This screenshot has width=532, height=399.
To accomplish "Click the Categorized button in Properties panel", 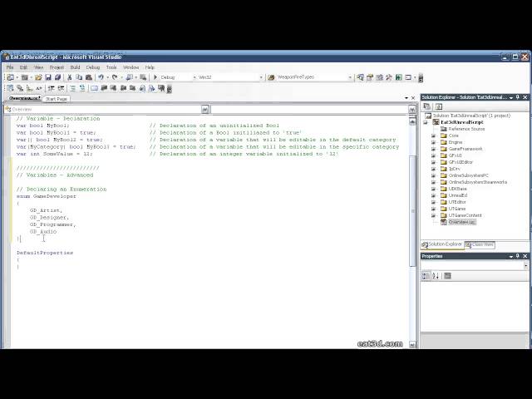I will [426, 276].
